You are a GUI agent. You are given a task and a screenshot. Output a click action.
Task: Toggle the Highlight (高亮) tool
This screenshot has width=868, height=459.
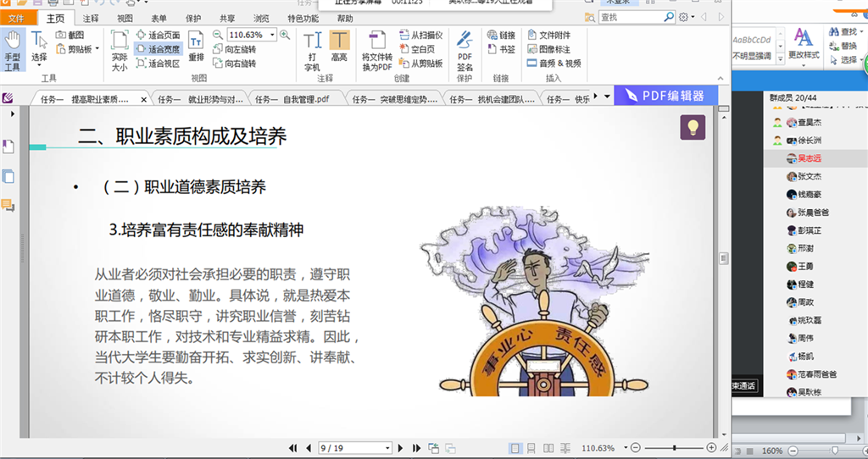(x=339, y=47)
